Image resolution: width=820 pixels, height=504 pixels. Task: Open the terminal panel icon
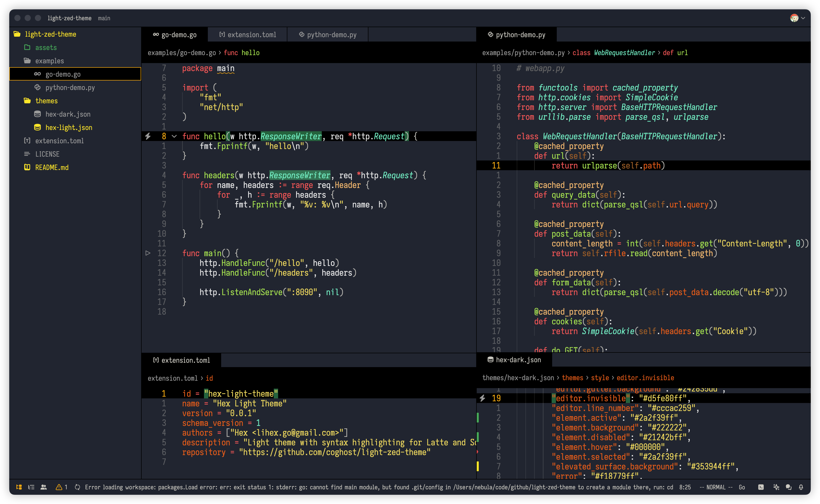tap(761, 487)
